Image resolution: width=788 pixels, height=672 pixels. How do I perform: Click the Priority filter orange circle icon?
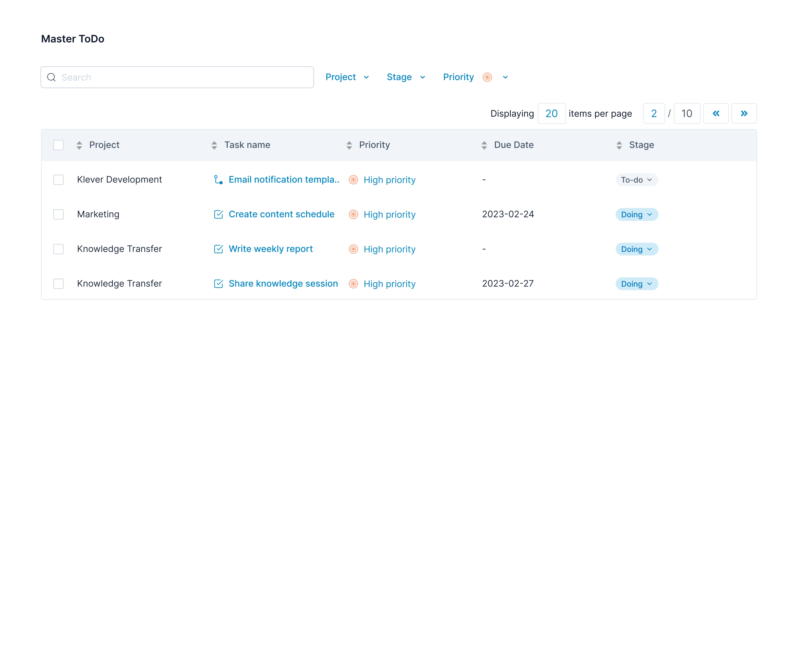point(487,77)
